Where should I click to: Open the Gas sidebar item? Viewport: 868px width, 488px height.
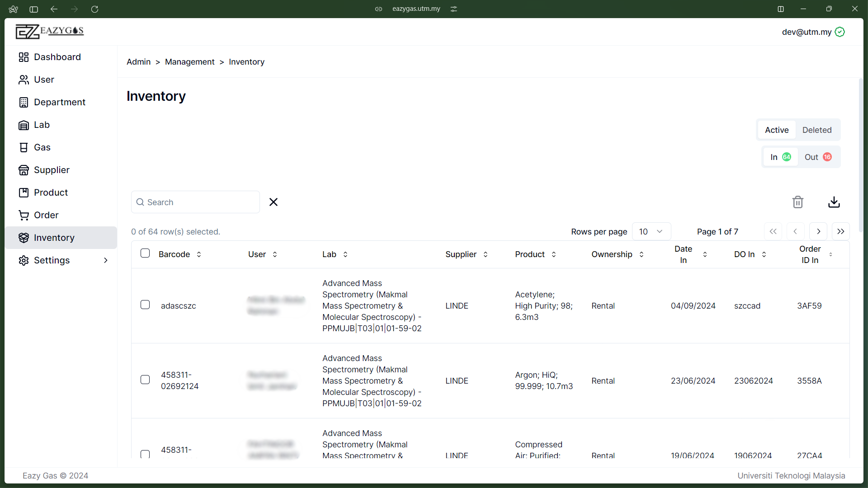click(42, 147)
